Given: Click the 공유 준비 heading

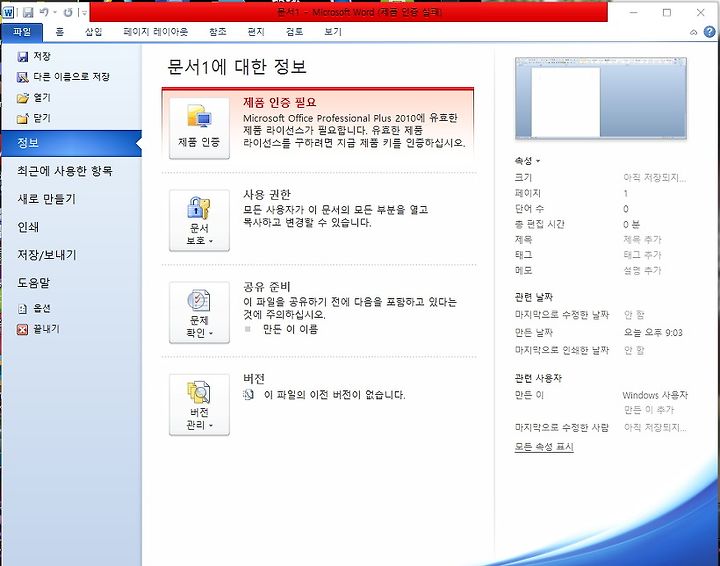Looking at the screenshot, I should (267, 286).
